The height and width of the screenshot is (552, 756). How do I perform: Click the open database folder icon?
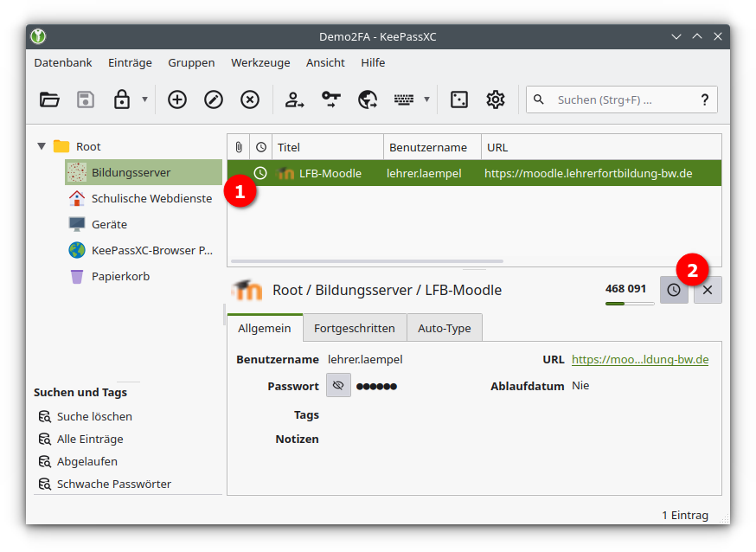tap(49, 99)
